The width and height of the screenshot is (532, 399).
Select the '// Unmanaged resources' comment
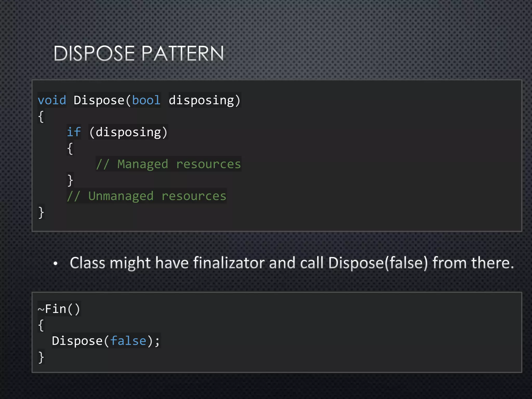pos(147,196)
